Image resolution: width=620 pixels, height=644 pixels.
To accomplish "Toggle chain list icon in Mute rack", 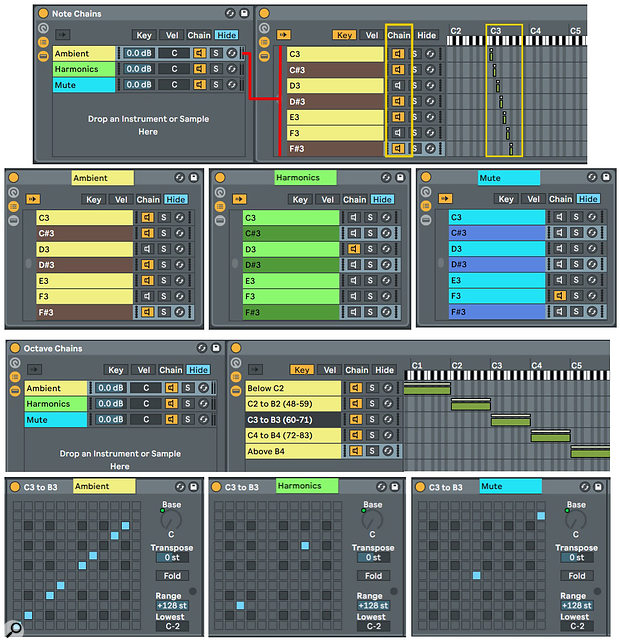I will coord(426,206).
